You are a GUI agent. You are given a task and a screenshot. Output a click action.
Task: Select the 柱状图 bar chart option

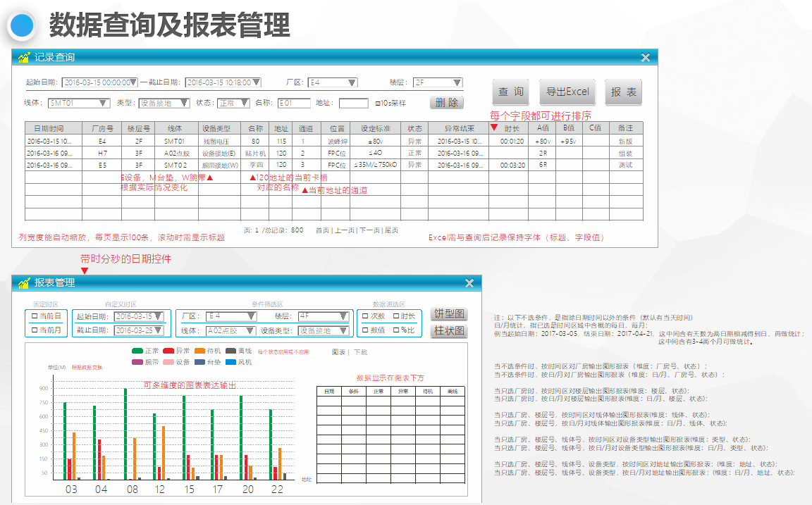coord(449,330)
